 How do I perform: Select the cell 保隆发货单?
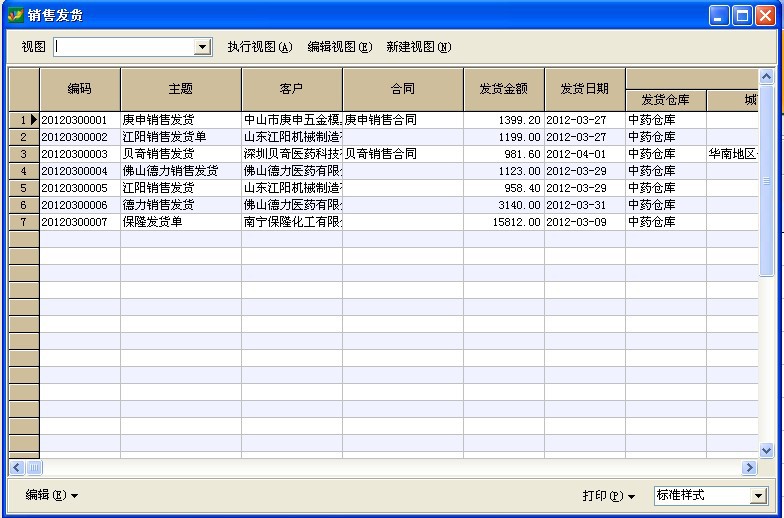pyautogui.click(x=180, y=222)
